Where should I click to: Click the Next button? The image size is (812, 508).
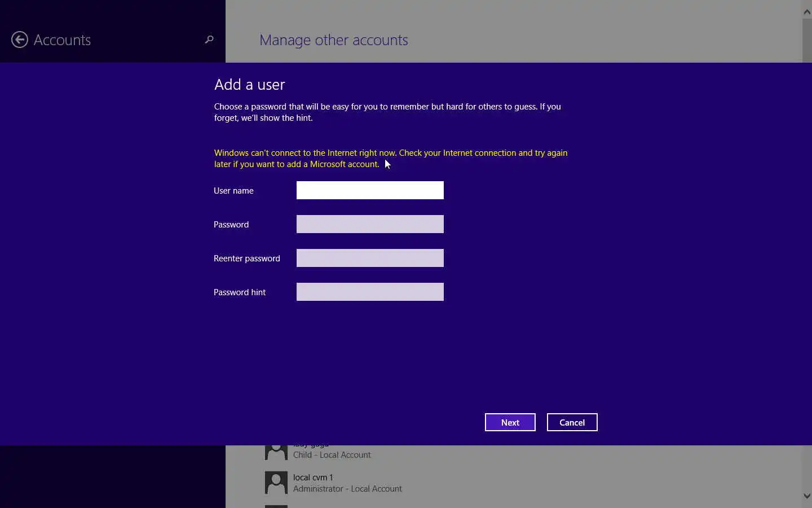point(510,422)
